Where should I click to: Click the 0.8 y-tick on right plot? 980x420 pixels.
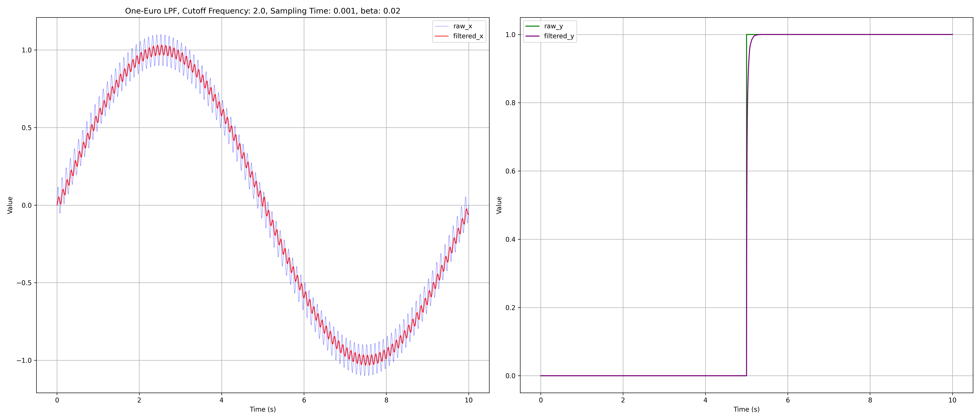510,103
